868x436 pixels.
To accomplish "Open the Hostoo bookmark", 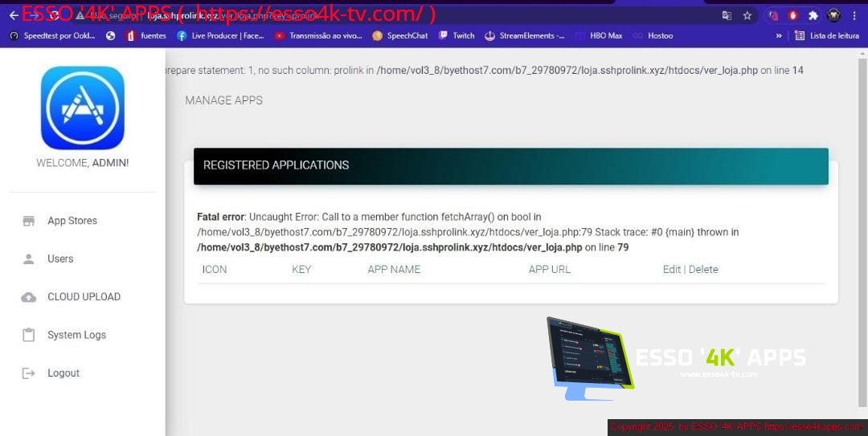I will pos(653,35).
